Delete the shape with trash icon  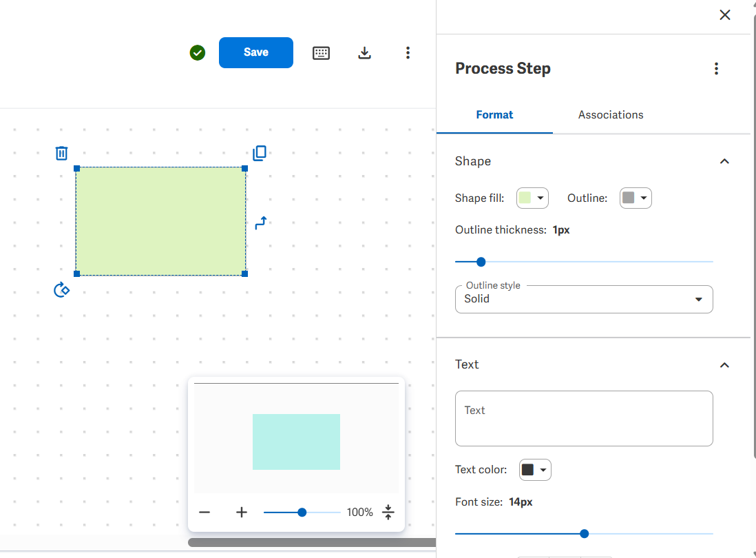point(61,153)
